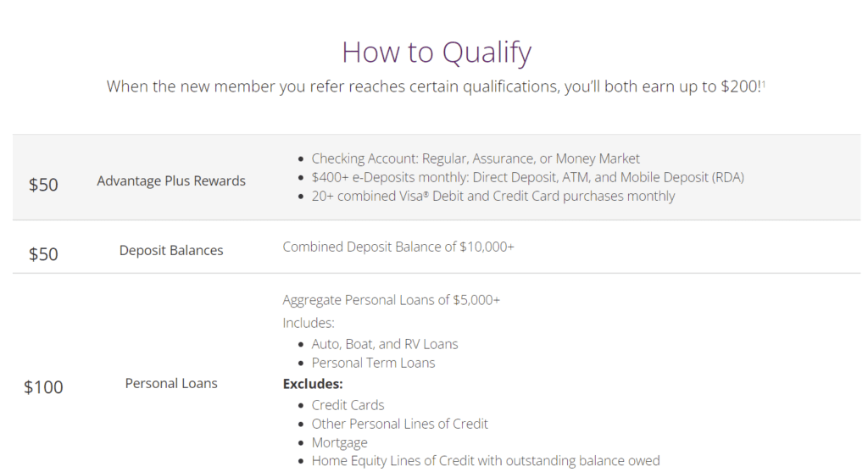Viewport: 868px width, 472px height.
Task: Click the "How to Qualify" heading
Action: click(436, 53)
